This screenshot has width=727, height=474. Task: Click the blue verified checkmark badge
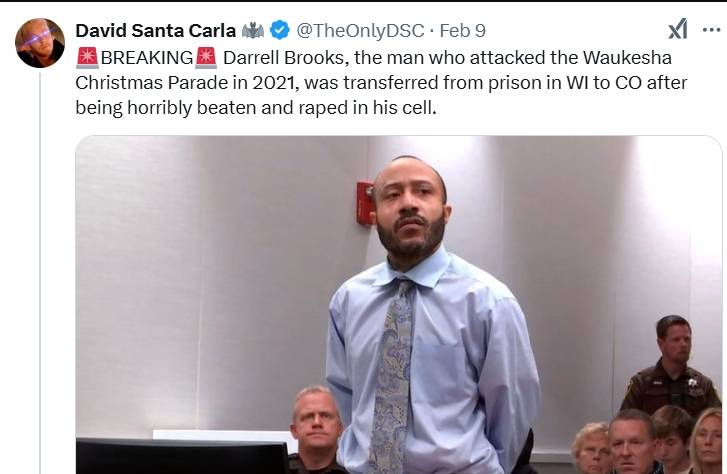click(x=280, y=31)
